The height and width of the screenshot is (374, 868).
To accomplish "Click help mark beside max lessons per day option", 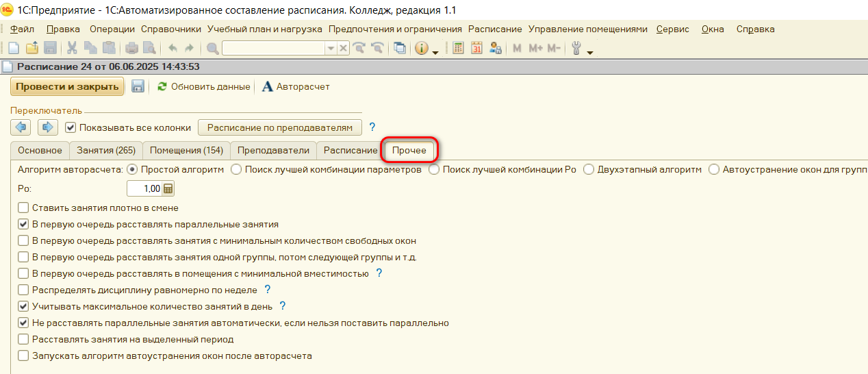I will tap(282, 306).
